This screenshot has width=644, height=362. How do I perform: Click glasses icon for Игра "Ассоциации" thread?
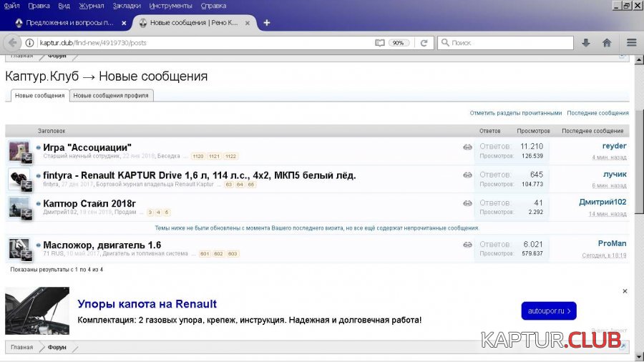click(467, 147)
